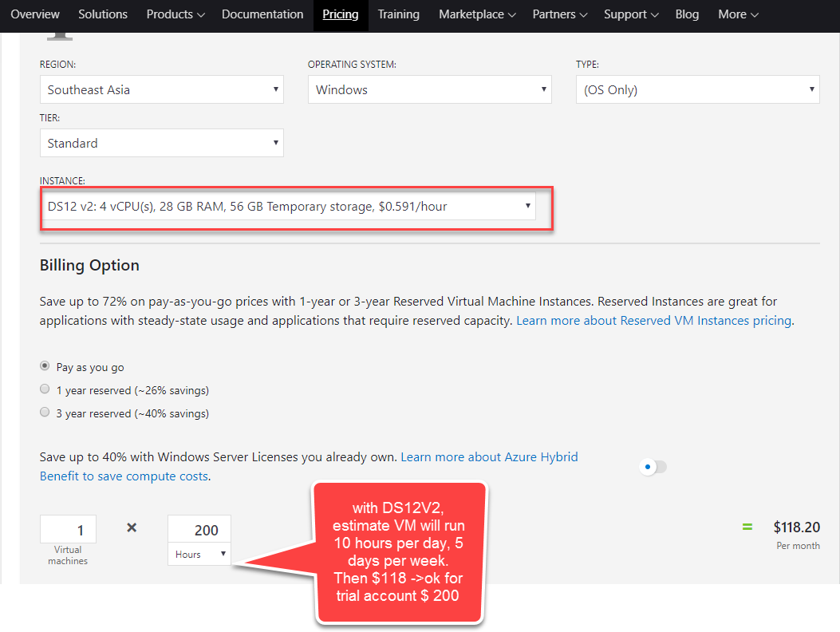Go to the Training page
840x632 pixels.
[x=399, y=14]
